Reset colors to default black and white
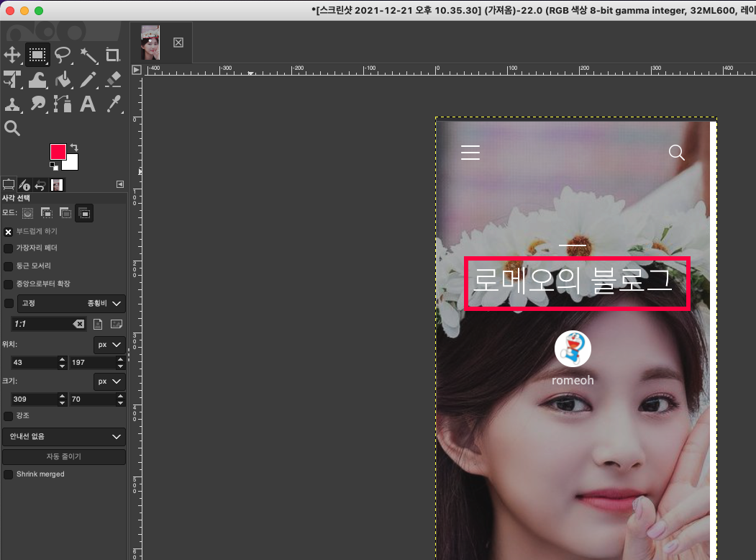756x560 pixels. (53, 166)
